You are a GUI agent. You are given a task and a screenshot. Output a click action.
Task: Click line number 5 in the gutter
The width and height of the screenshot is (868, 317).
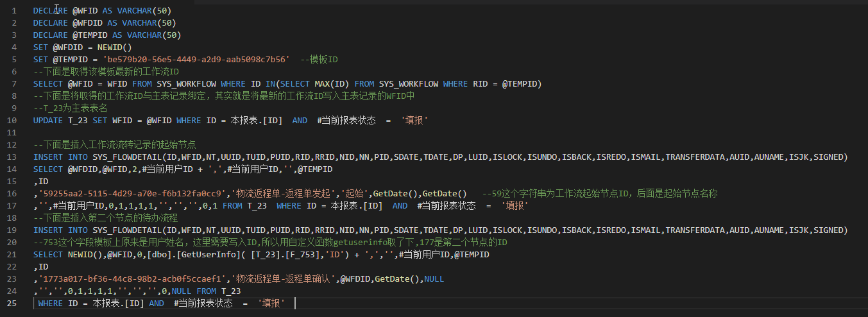[14, 60]
